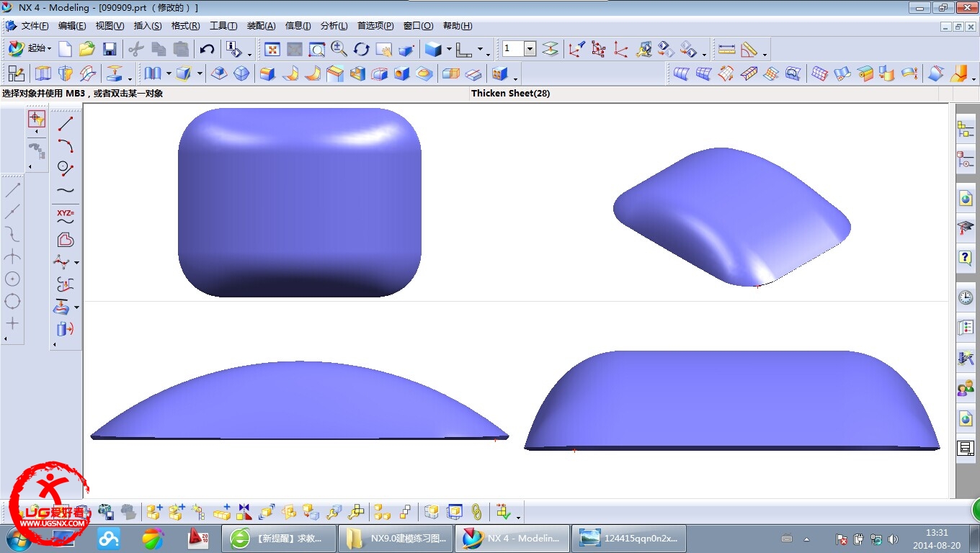The image size is (980, 553).
Task: Open the Help question mark side tab
Action: tap(966, 257)
